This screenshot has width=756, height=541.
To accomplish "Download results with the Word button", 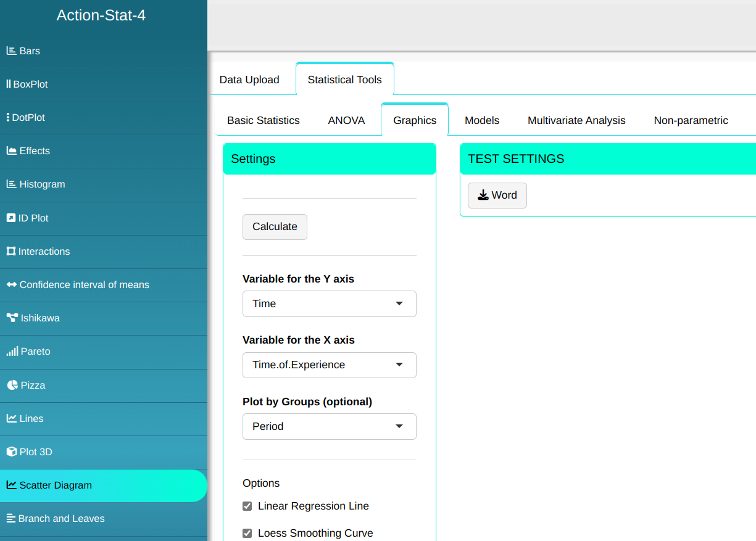I will (497, 196).
